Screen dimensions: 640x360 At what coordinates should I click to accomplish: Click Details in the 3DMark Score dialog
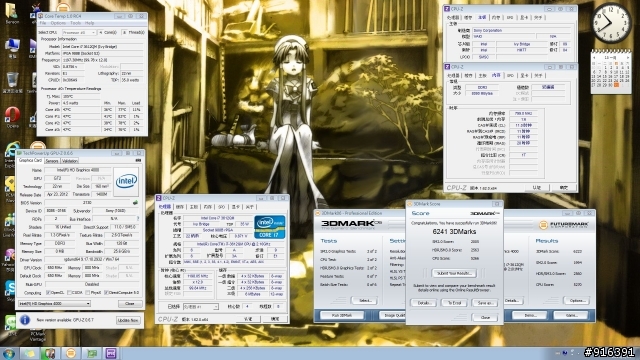[x=424, y=303]
